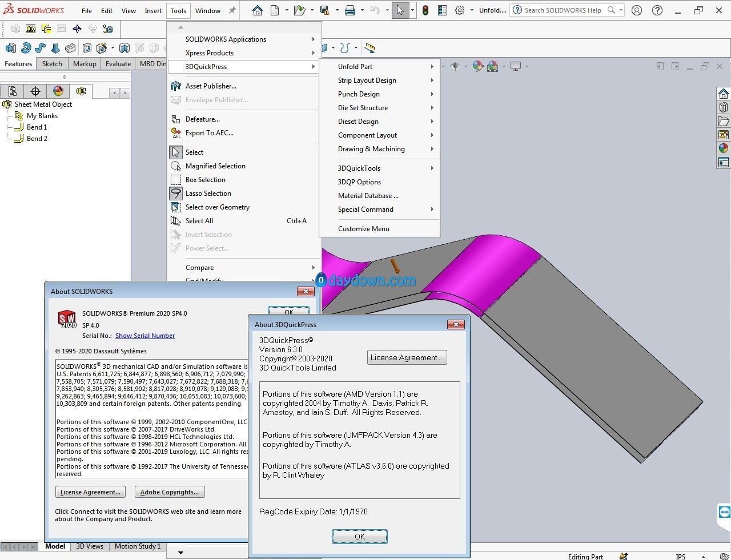This screenshot has height=560, width=731.
Task: Click the user login icon in the title bar
Action: click(x=637, y=10)
